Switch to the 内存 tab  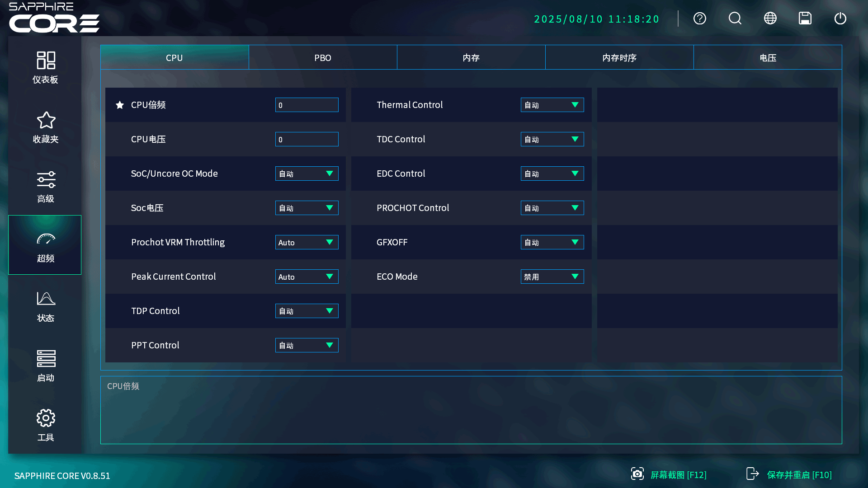(x=471, y=57)
